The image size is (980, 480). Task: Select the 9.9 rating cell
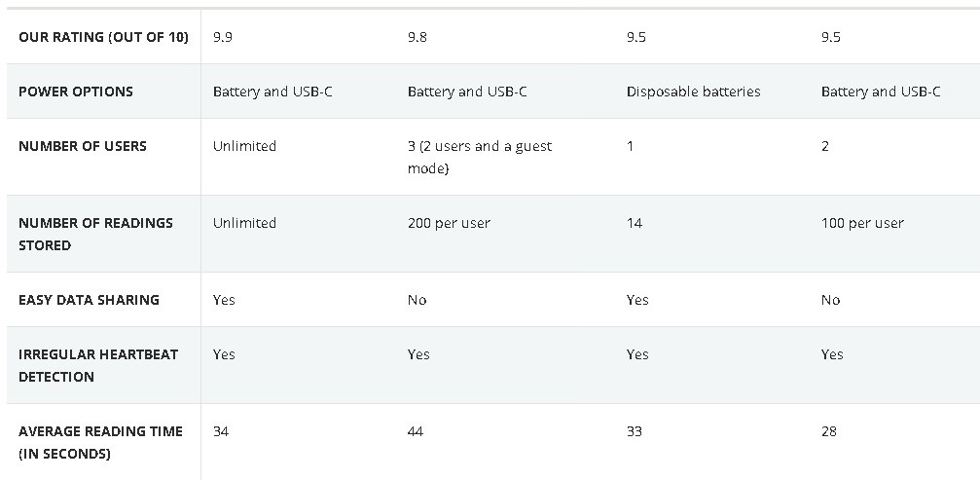click(224, 37)
